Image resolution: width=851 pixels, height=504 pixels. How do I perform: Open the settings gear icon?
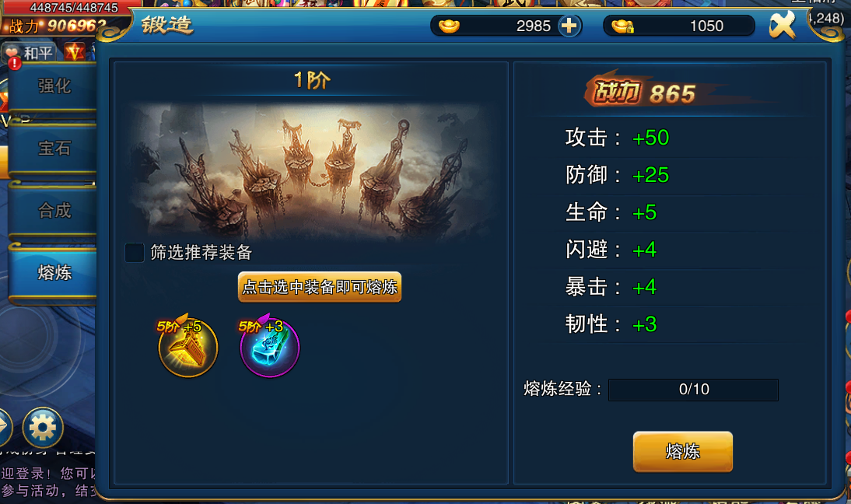point(43,428)
